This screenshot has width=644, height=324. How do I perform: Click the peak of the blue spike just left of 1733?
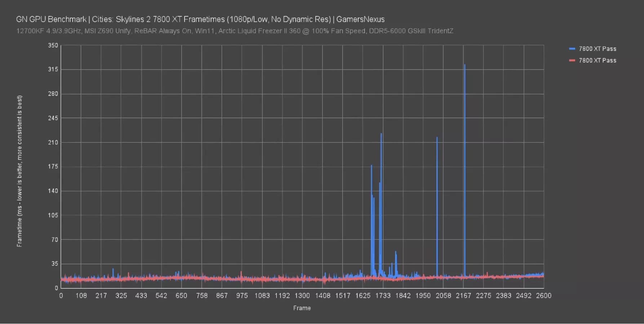click(381, 134)
